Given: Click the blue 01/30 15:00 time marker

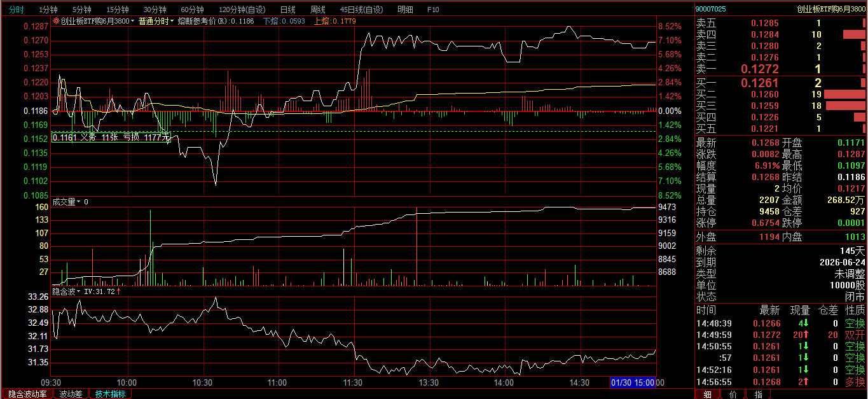Looking at the screenshot, I should pyautogui.click(x=632, y=382).
